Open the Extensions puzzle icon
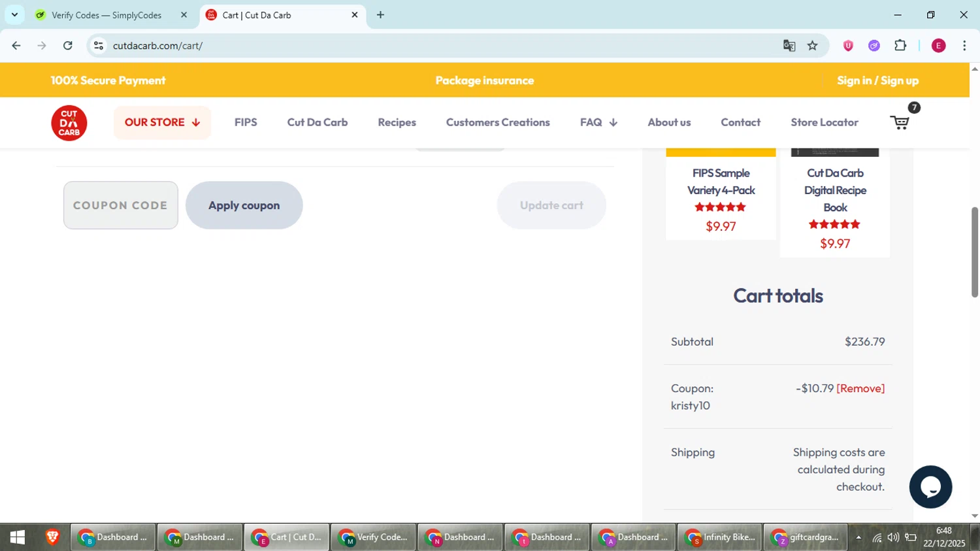980x551 pixels. click(x=900, y=46)
